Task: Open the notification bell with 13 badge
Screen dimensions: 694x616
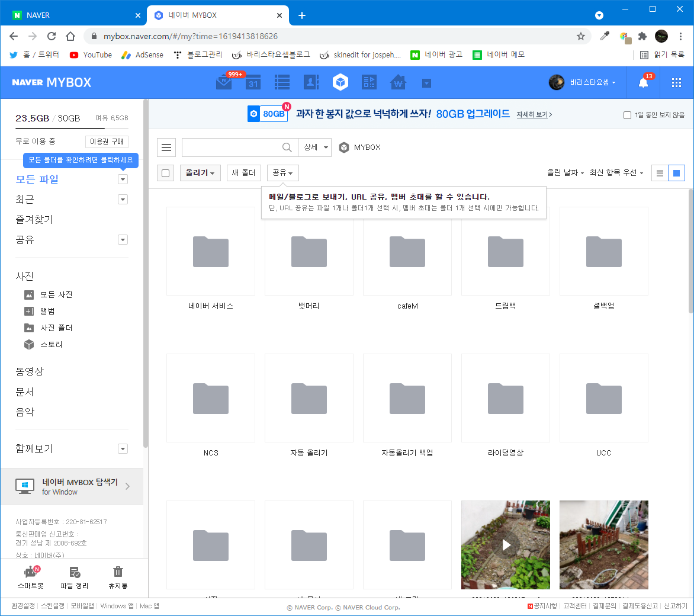Action: [644, 82]
